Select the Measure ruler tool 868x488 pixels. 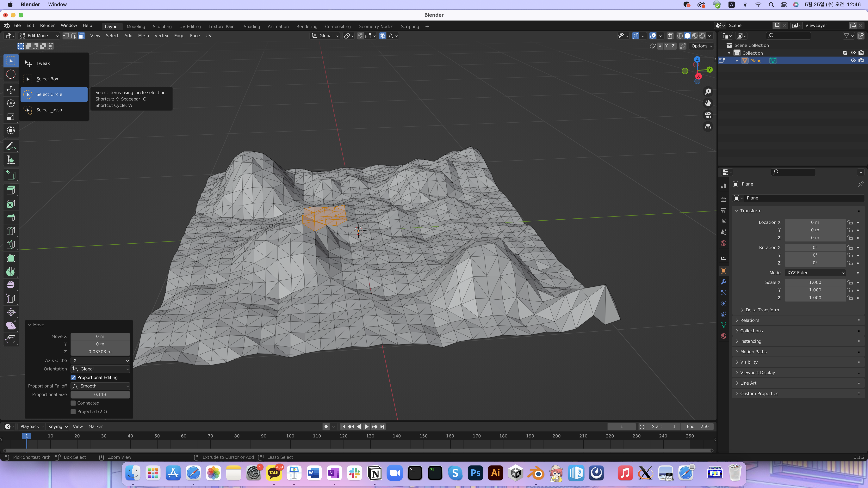pyautogui.click(x=11, y=160)
